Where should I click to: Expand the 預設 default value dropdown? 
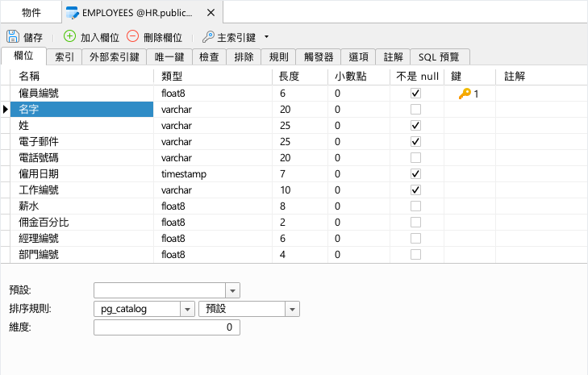point(232,290)
